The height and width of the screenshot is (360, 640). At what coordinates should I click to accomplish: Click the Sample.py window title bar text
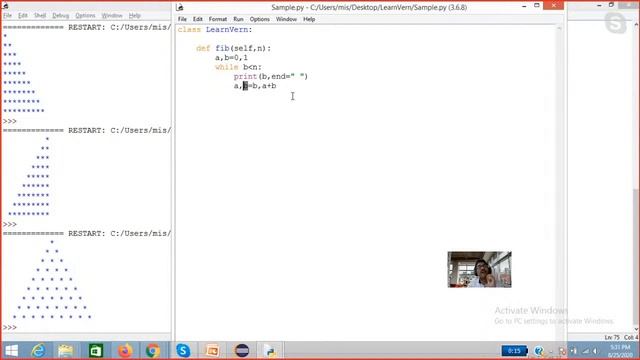coord(369,7)
